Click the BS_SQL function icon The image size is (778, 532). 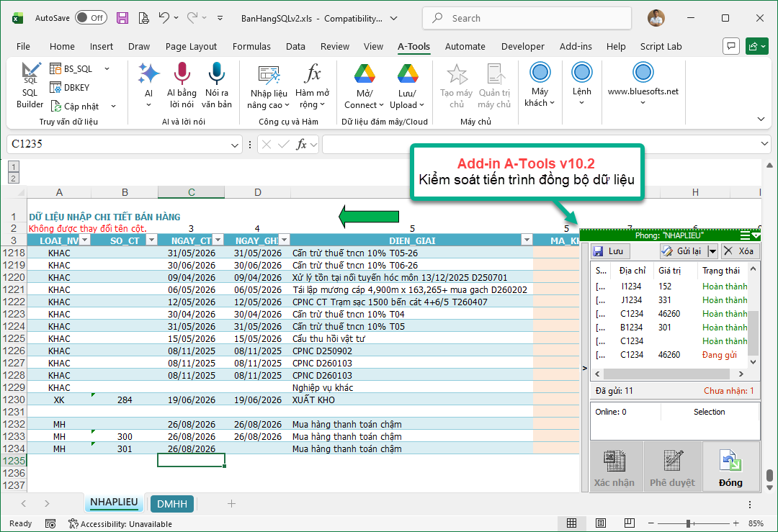(x=55, y=69)
